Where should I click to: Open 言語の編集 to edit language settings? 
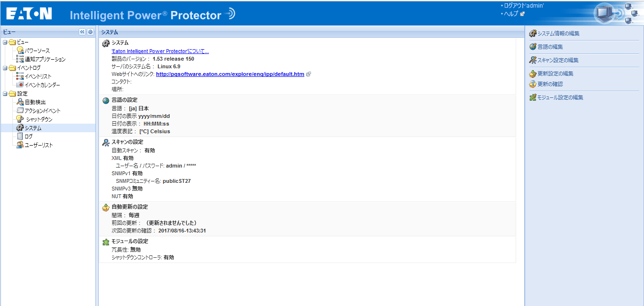[551, 47]
